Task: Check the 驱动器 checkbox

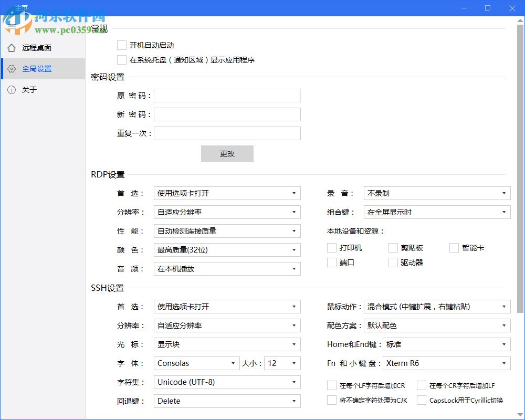Action: 393,262
